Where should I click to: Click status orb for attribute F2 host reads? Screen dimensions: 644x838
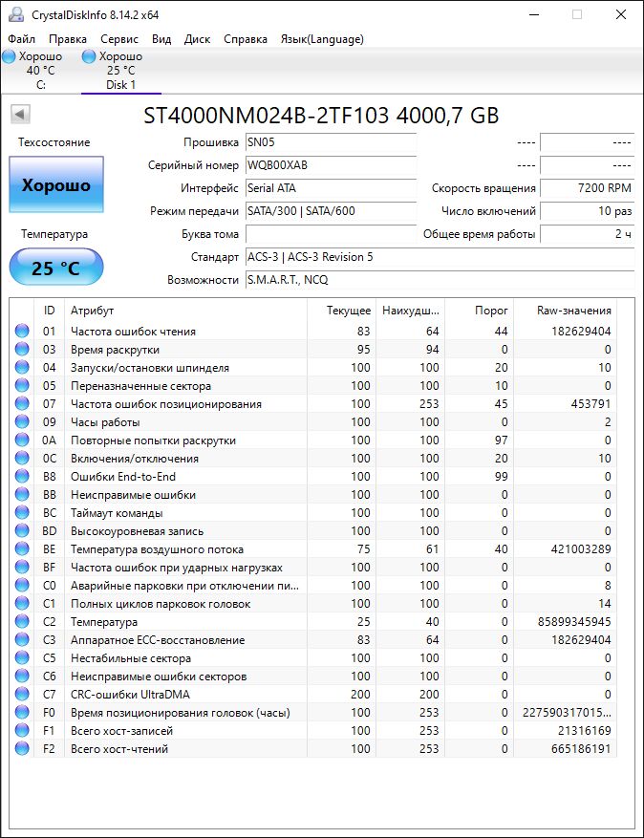[22, 749]
